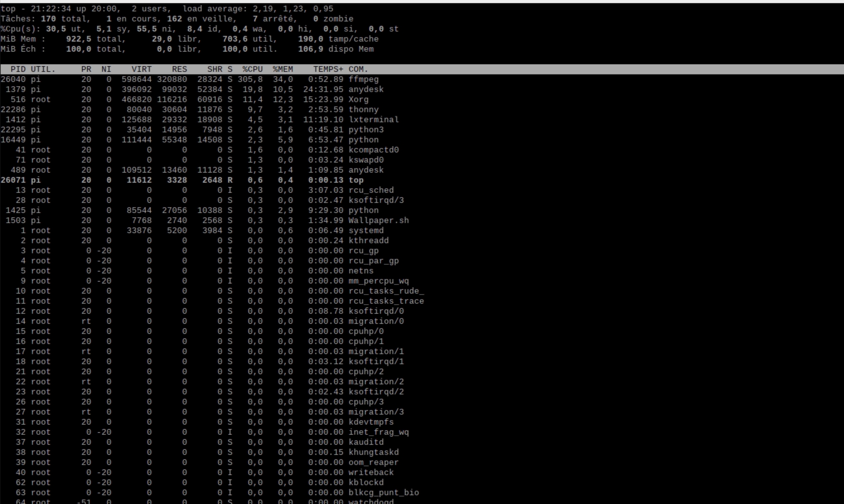Click the thonny process name

point(364,110)
